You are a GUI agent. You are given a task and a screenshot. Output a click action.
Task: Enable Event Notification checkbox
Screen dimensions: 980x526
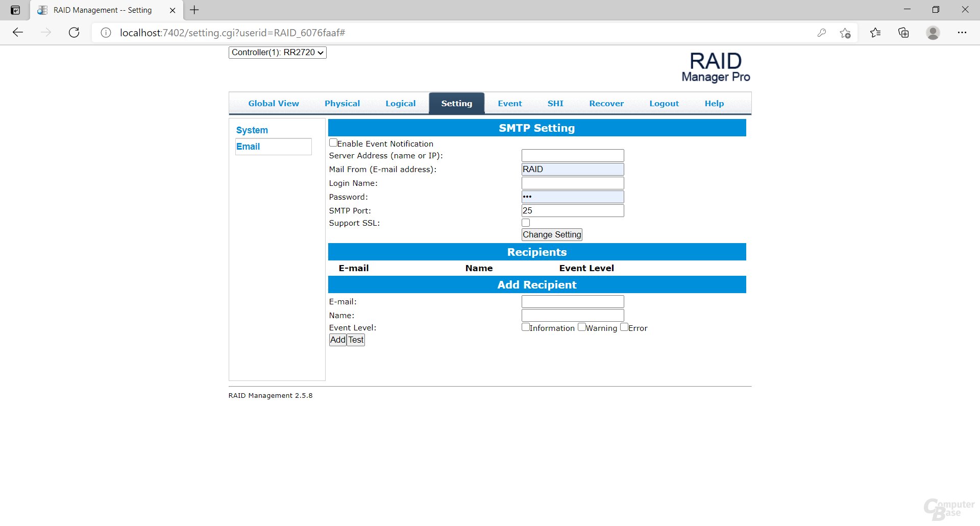click(x=333, y=143)
